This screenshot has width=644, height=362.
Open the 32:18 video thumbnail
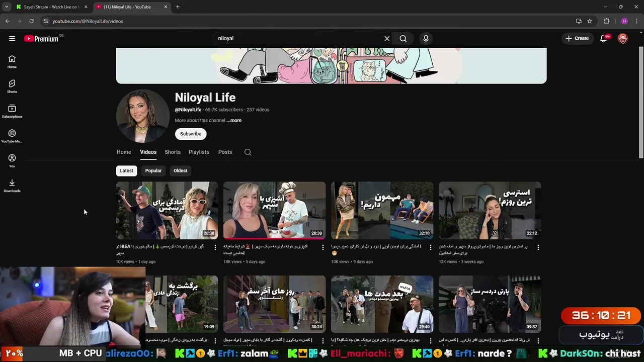[382, 210]
